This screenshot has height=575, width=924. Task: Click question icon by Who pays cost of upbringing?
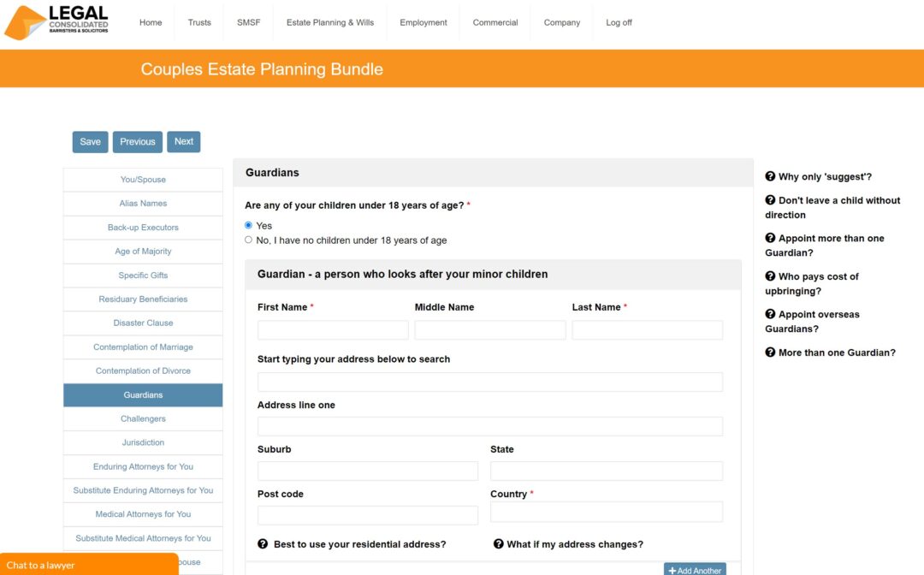(770, 276)
